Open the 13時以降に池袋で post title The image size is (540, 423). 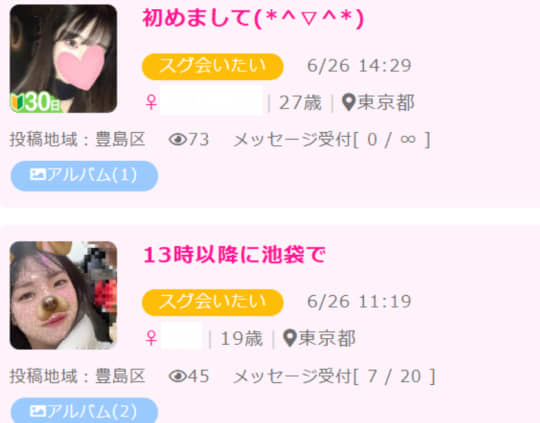pos(234,255)
